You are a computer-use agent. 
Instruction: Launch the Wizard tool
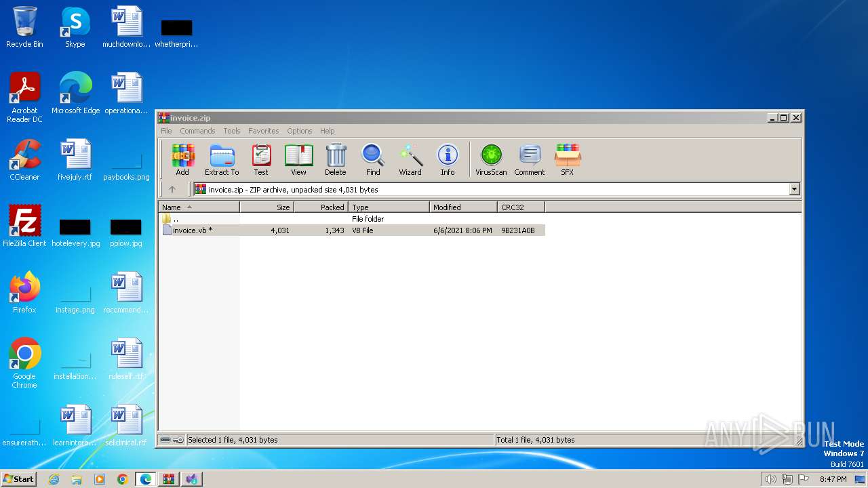pyautogui.click(x=410, y=160)
